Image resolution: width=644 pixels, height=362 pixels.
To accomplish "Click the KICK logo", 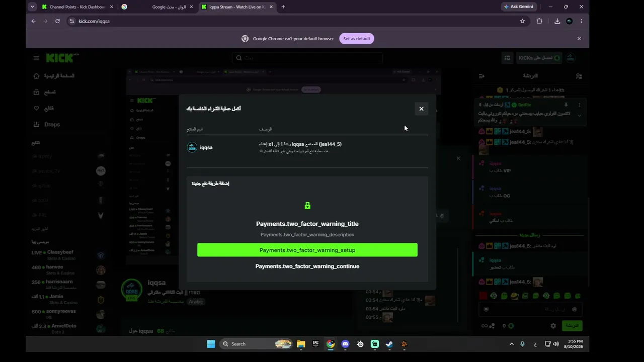I will pyautogui.click(x=62, y=58).
